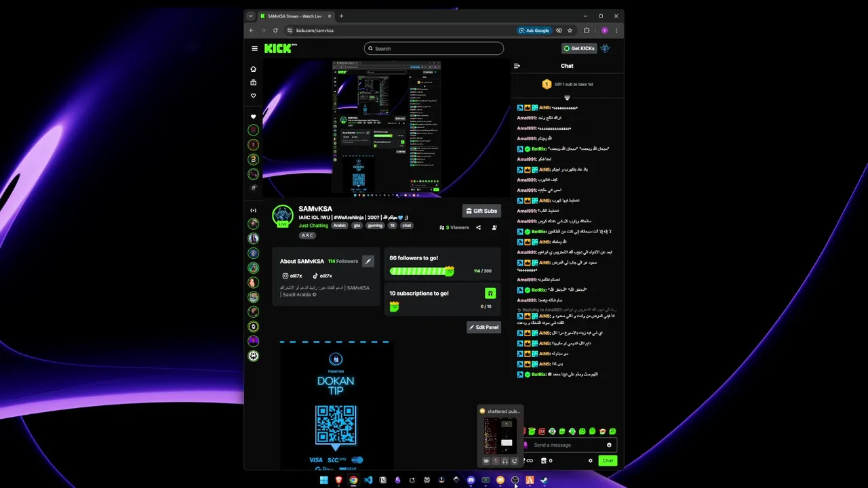Click the Chrome profile avatar

coord(604,30)
